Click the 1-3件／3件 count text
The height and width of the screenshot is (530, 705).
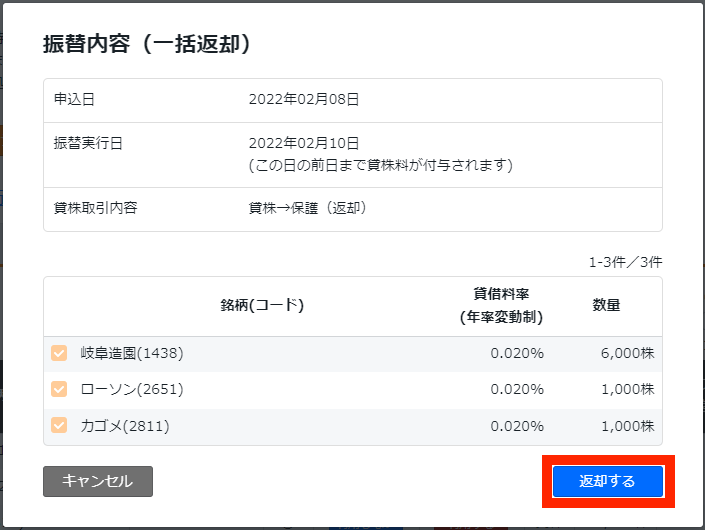[x=625, y=262]
